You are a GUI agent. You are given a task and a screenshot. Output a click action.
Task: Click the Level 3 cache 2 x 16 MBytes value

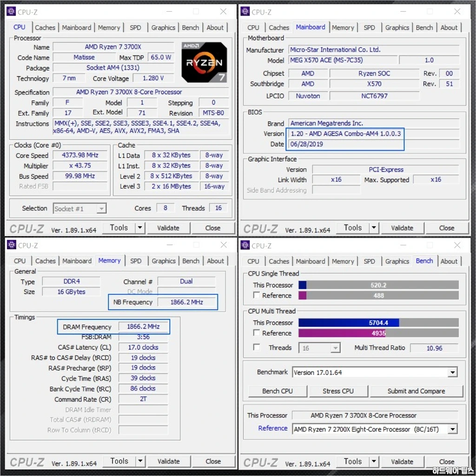tap(172, 186)
